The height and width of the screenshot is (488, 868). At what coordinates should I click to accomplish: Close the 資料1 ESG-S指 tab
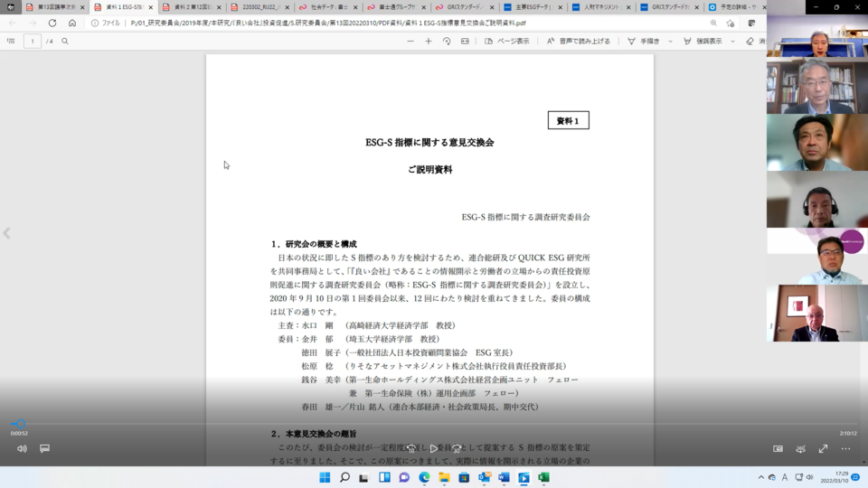pyautogui.click(x=151, y=7)
